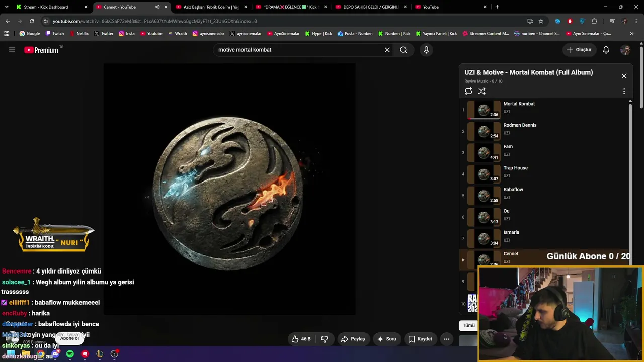Play Trap House track in playlist
The image size is (644, 362).
click(543, 174)
